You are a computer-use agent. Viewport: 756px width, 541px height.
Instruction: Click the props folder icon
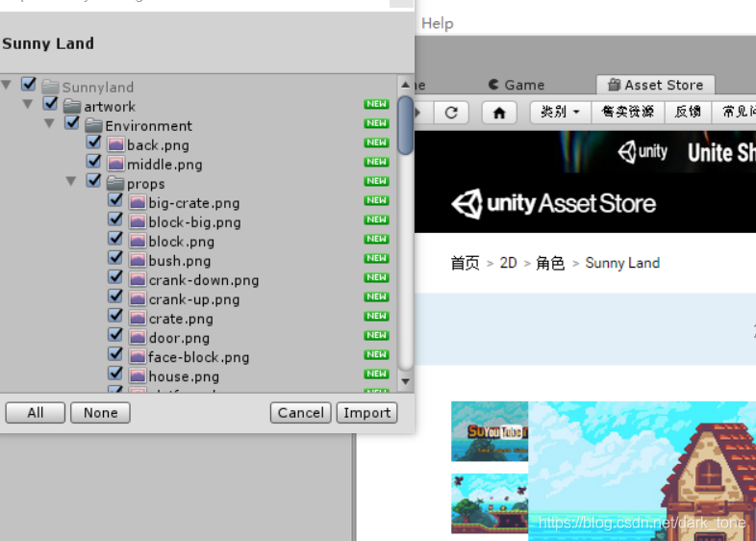(x=115, y=184)
